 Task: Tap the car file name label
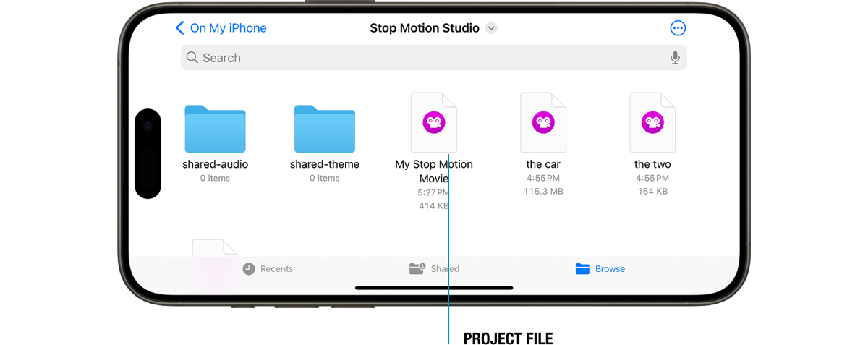click(x=543, y=164)
